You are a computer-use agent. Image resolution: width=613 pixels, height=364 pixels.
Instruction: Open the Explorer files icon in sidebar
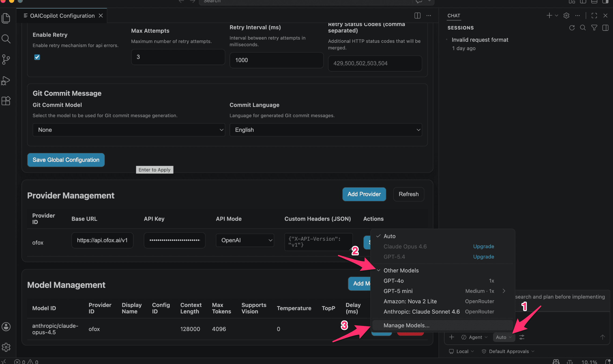(6, 18)
